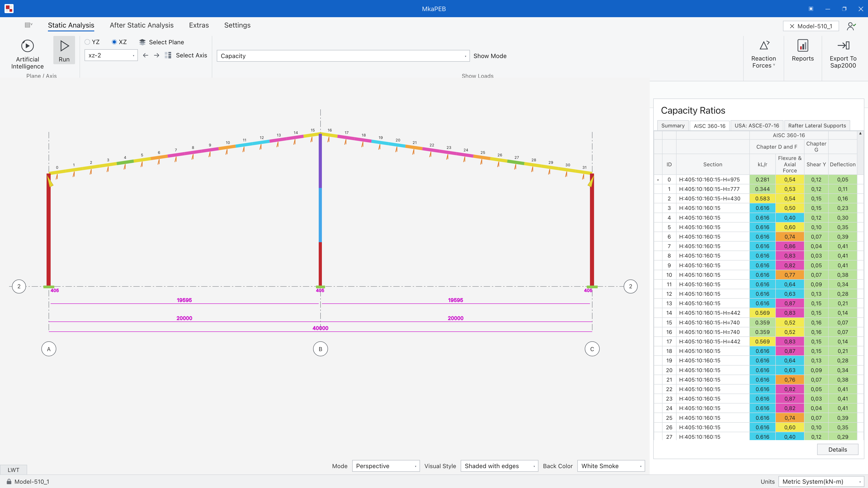Image resolution: width=868 pixels, height=488 pixels.
Task: Open the Select Plane layers icon
Action: [142, 42]
